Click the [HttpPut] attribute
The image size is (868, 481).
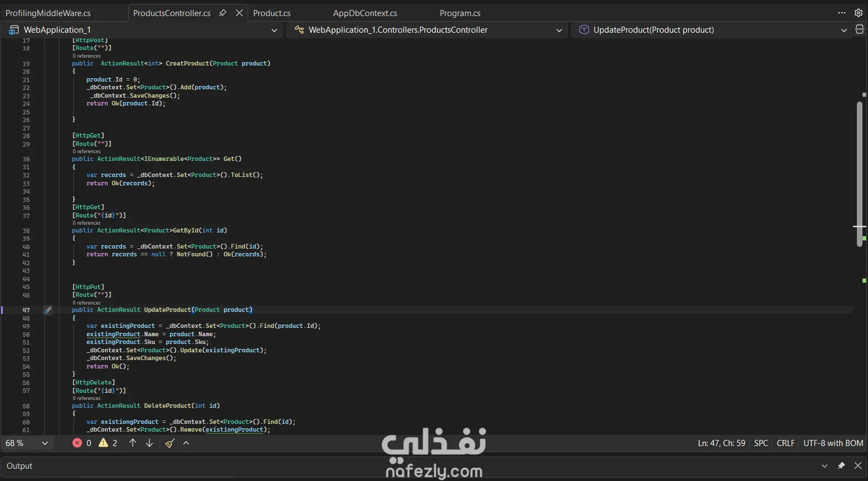(88, 287)
